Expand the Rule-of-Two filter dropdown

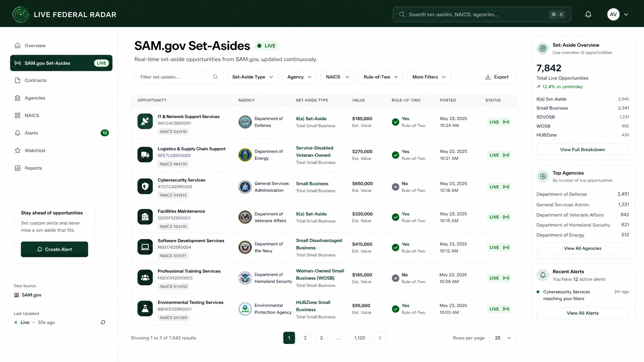(x=381, y=77)
